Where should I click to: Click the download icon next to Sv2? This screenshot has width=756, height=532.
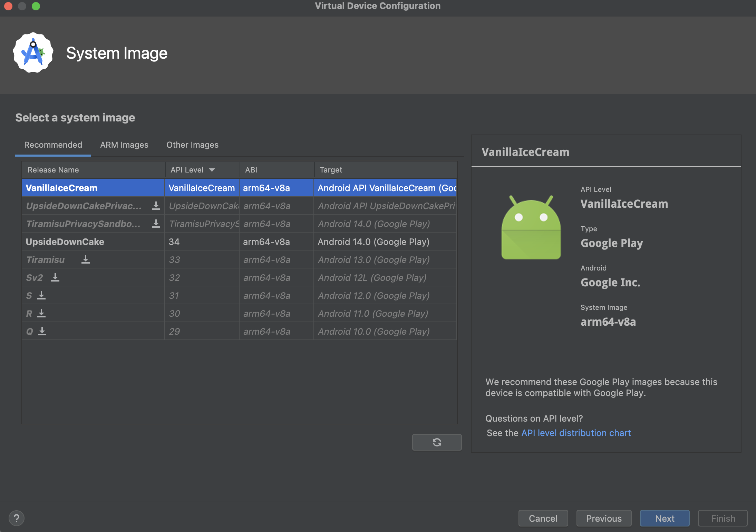(56, 277)
